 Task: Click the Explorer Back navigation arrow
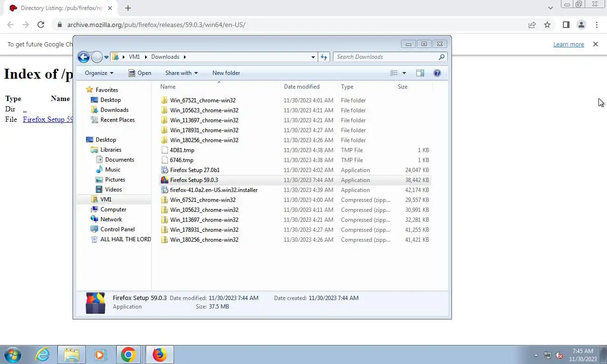pyautogui.click(x=83, y=57)
